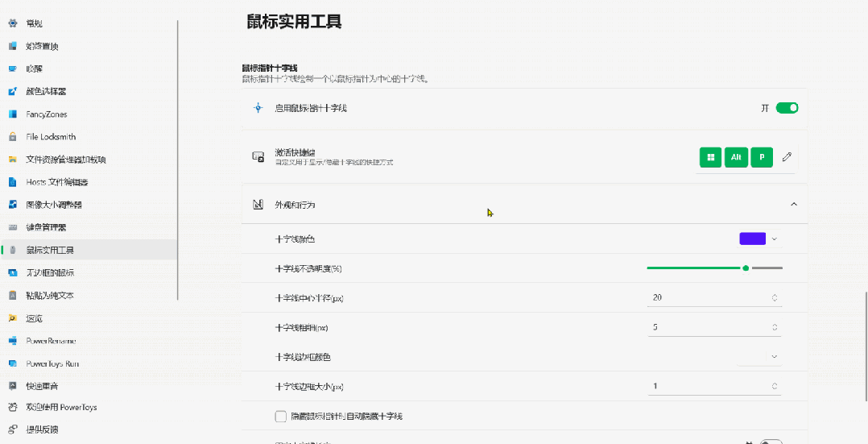Adjust the 十字线不透明度 slider
Image resolution: width=868 pixels, height=444 pixels.
715,268
